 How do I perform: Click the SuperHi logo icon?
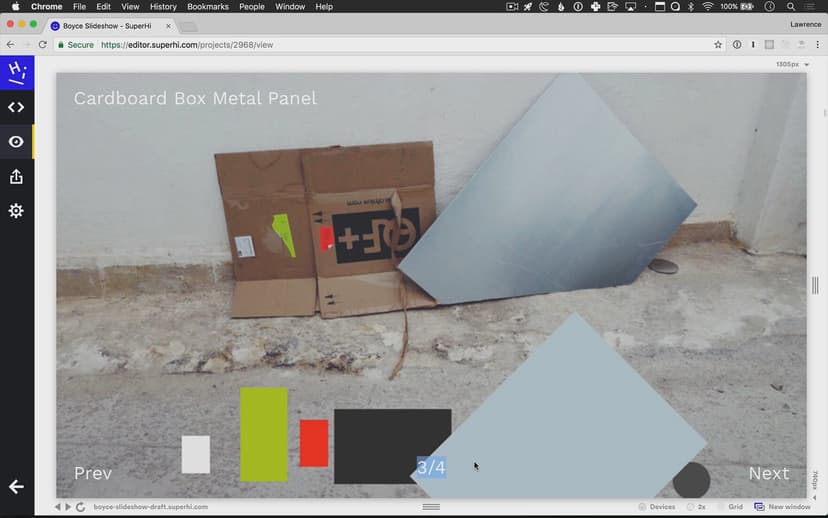tap(16, 72)
